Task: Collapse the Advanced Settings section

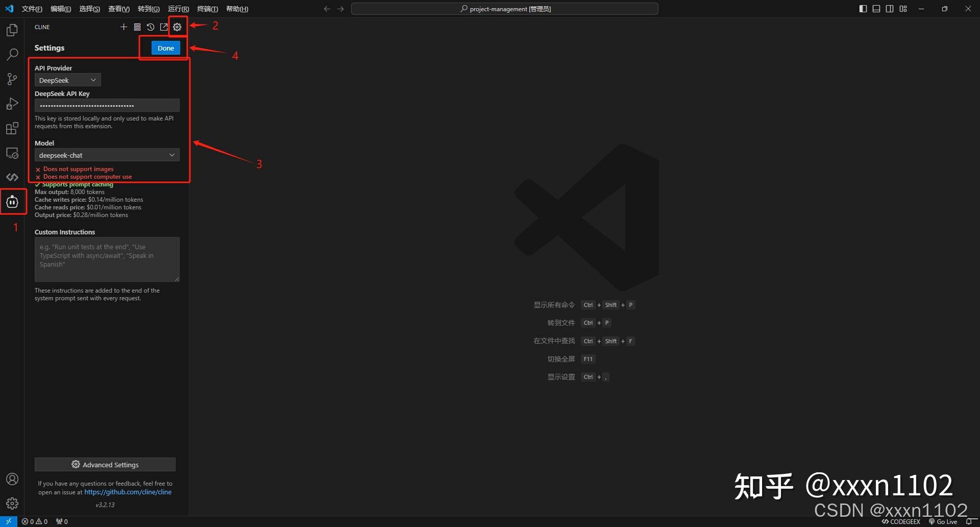Action: tap(105, 464)
